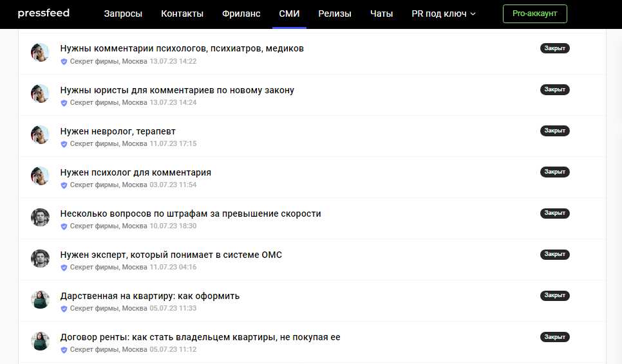Click verified shield icon under системе ОМС request

pyautogui.click(x=64, y=268)
